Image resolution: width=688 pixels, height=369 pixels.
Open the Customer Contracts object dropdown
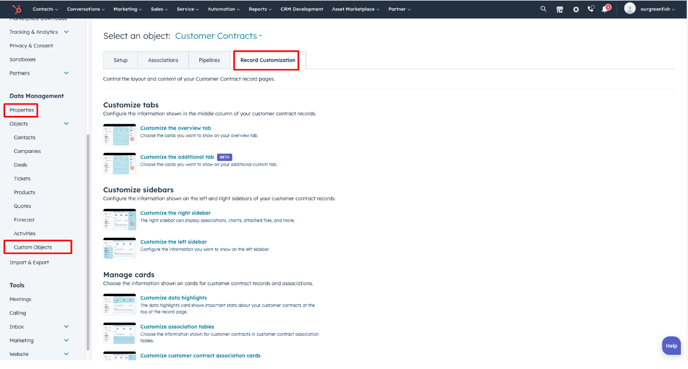(x=218, y=36)
